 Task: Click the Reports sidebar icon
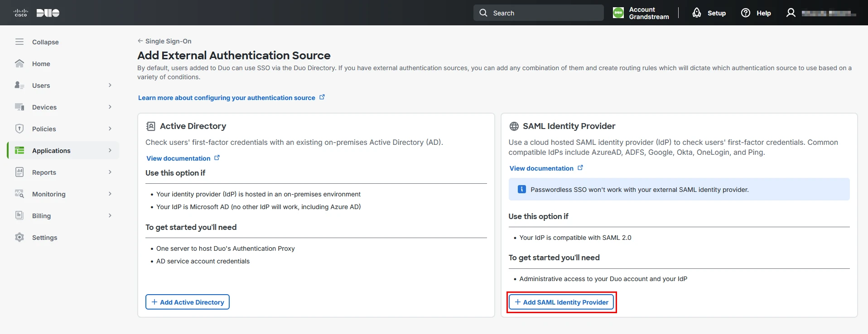click(x=19, y=172)
